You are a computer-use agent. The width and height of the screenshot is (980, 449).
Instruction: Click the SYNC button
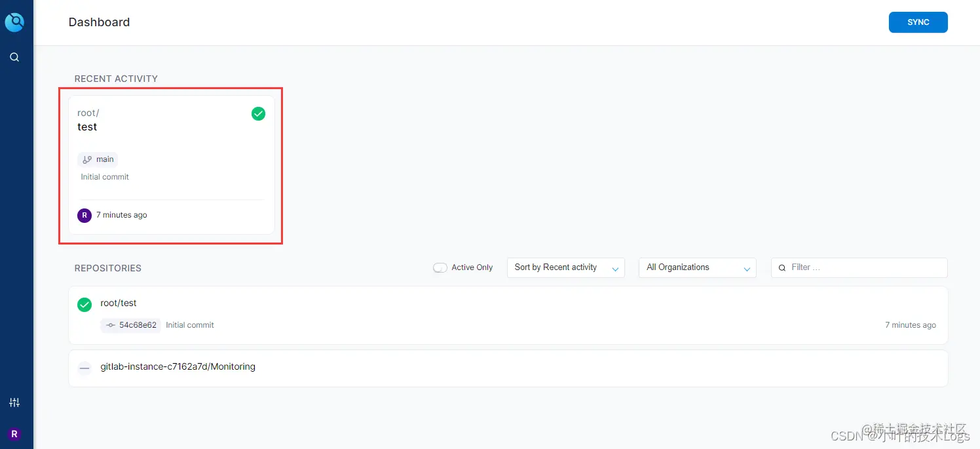point(918,22)
